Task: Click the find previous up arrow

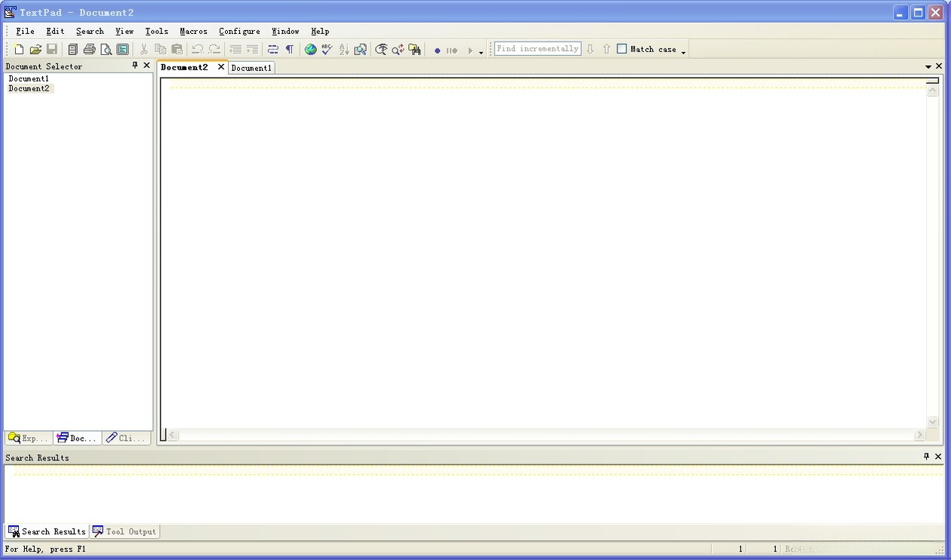Action: [606, 49]
